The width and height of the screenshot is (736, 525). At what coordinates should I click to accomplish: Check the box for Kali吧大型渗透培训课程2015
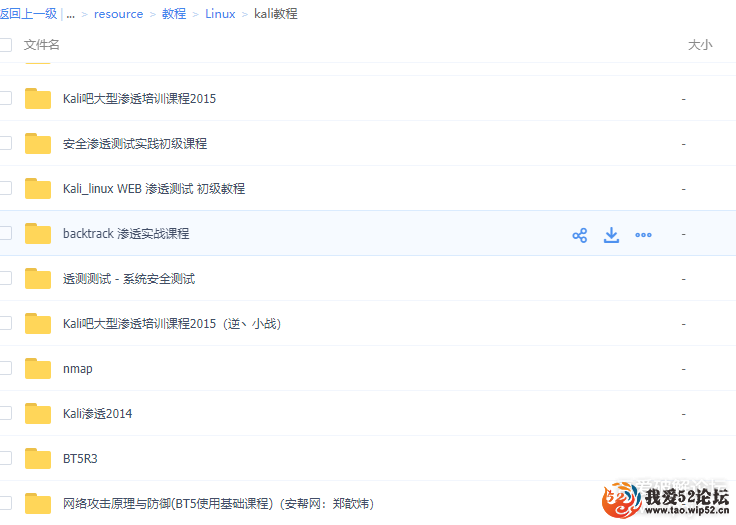[5, 98]
